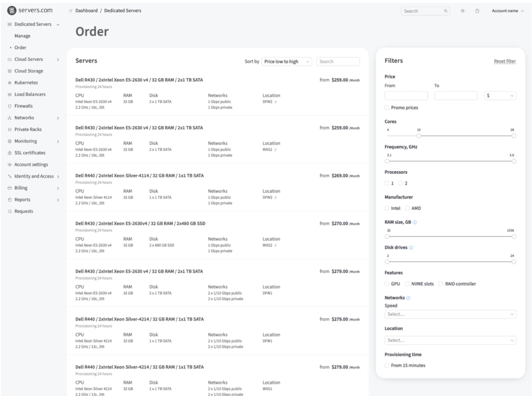Enable the Promo prices checkbox
This screenshot has height=396, width=532.
[387, 108]
